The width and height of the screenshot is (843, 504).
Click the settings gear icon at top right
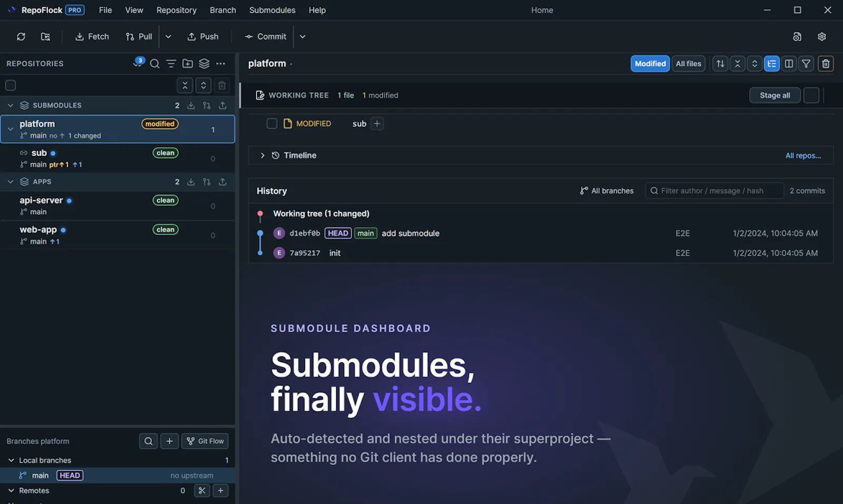coord(822,36)
